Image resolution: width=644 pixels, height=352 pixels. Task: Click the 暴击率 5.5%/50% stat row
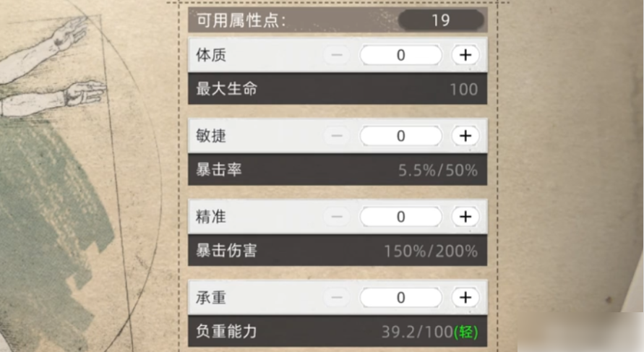pyautogui.click(x=338, y=171)
